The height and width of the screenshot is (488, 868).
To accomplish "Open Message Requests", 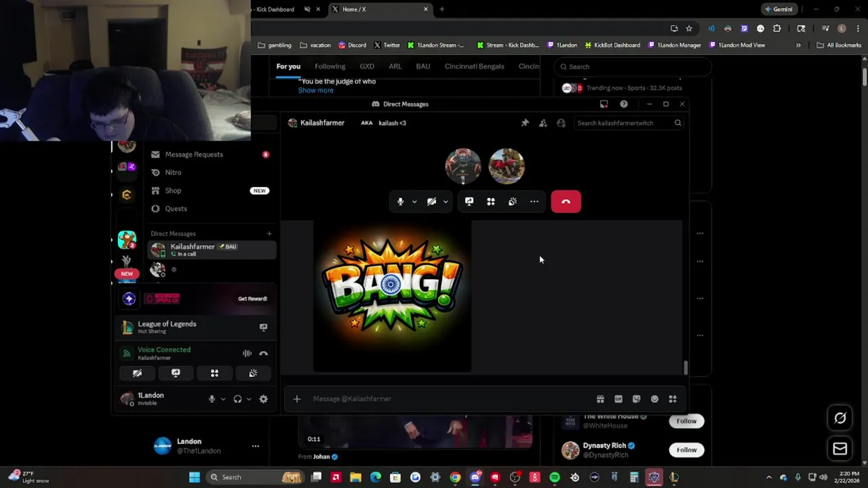I will pos(212,155).
